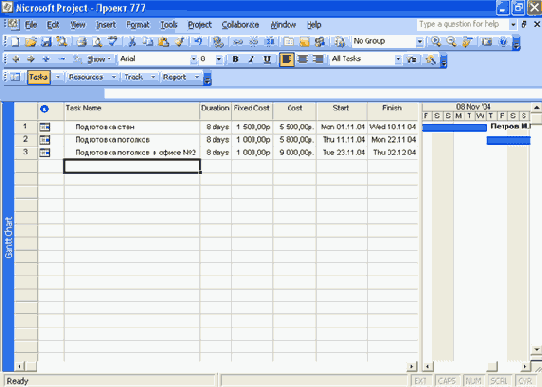
Task: Open the Project menu
Action: [x=200, y=25]
